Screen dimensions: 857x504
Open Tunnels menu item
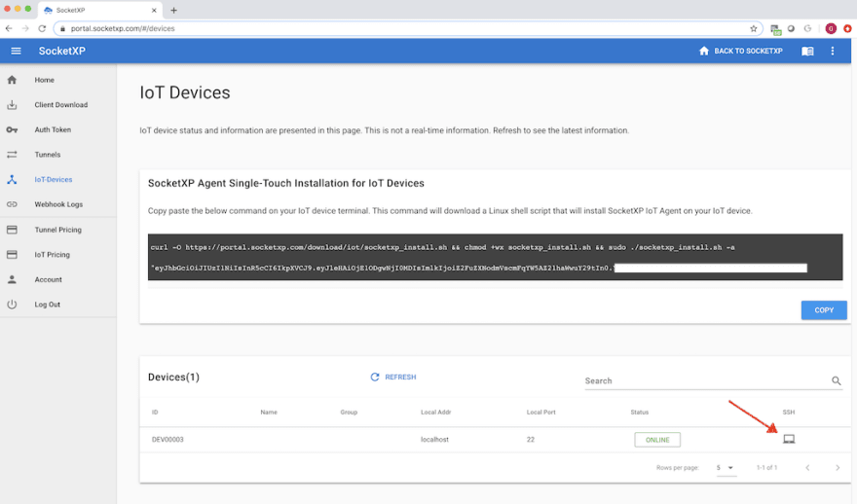48,155
